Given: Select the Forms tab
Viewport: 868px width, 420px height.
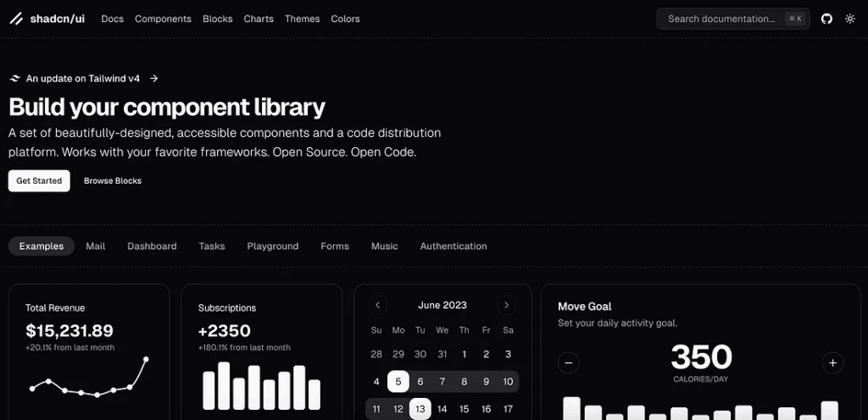Looking at the screenshot, I should [x=335, y=246].
